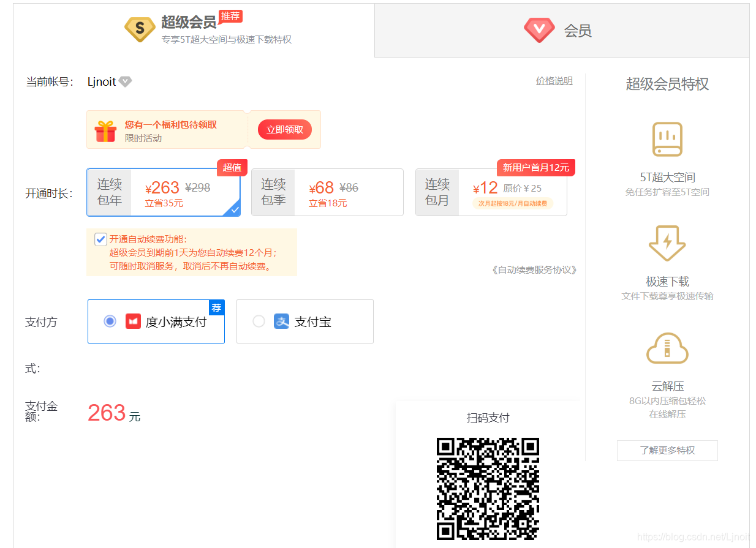Click the 度小满支付 payment logo icon

pos(132,321)
